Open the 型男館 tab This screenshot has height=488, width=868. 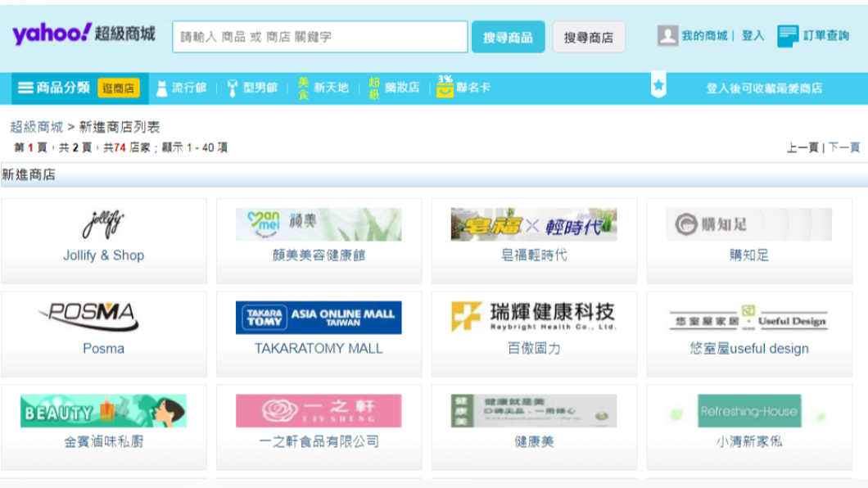click(260, 88)
